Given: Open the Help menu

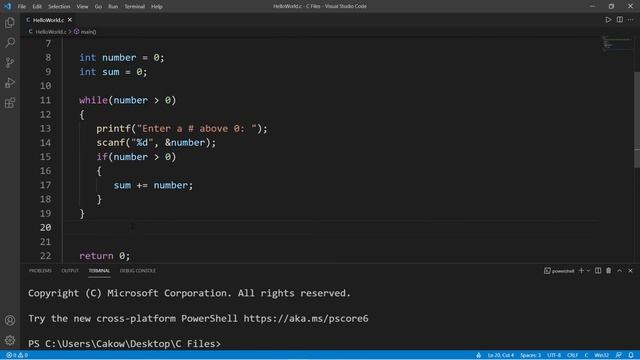Looking at the screenshot, I should coord(157,7).
